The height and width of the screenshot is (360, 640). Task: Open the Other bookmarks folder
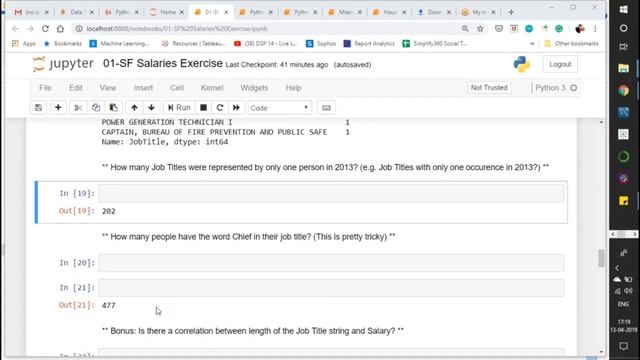point(571,43)
